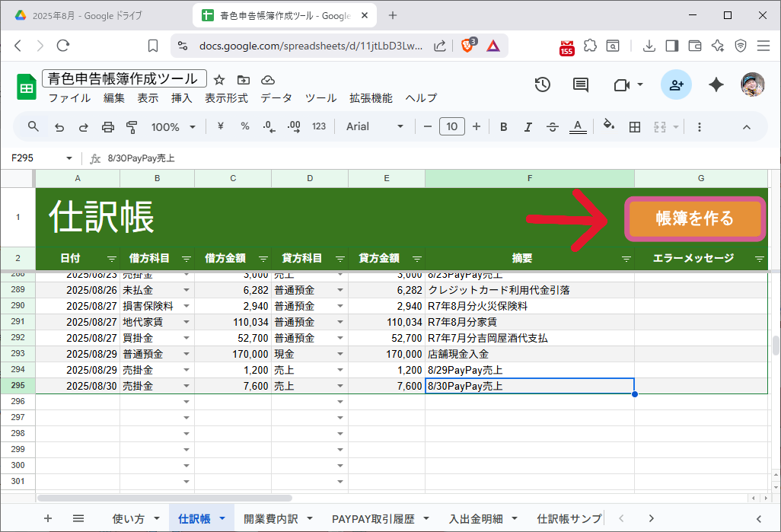Decrease decimal places

pos(268,126)
